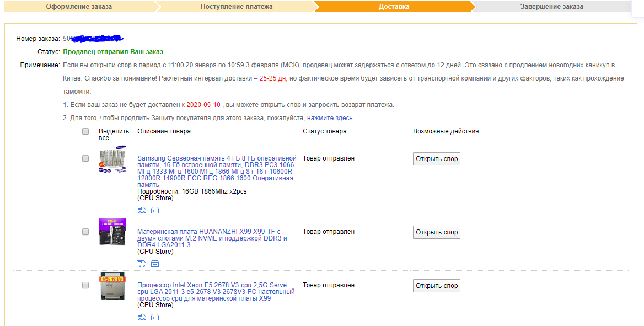Click the 'Статус товара' column header
644x326 pixels.
pos(324,131)
